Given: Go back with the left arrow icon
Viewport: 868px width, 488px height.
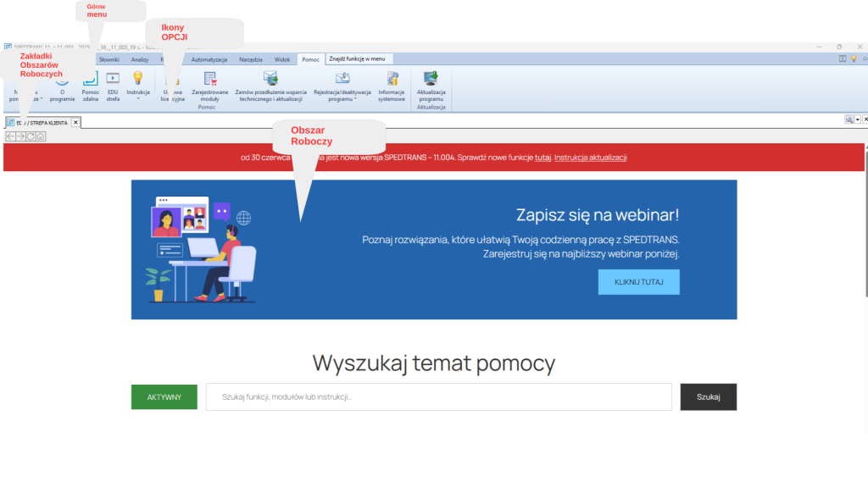Looking at the screenshot, I should [x=10, y=136].
